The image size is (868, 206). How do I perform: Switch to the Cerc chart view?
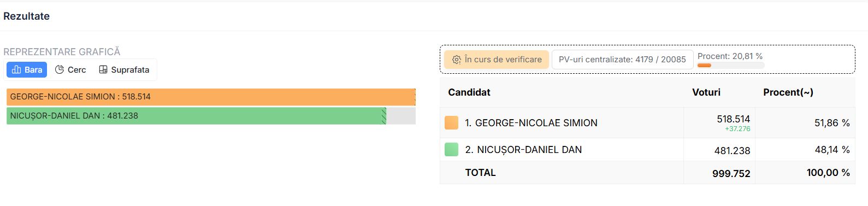pos(70,70)
